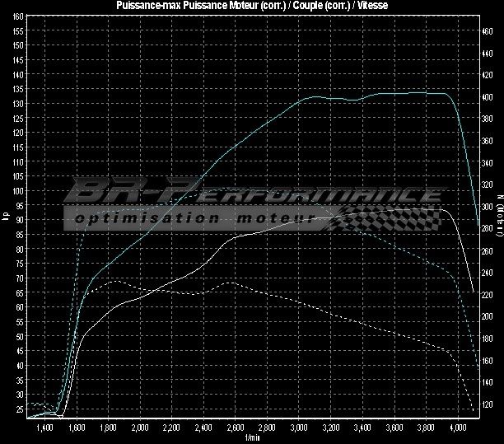Click the checkered flag graphic in watermark
This screenshot has width=504, height=444.
point(387,217)
